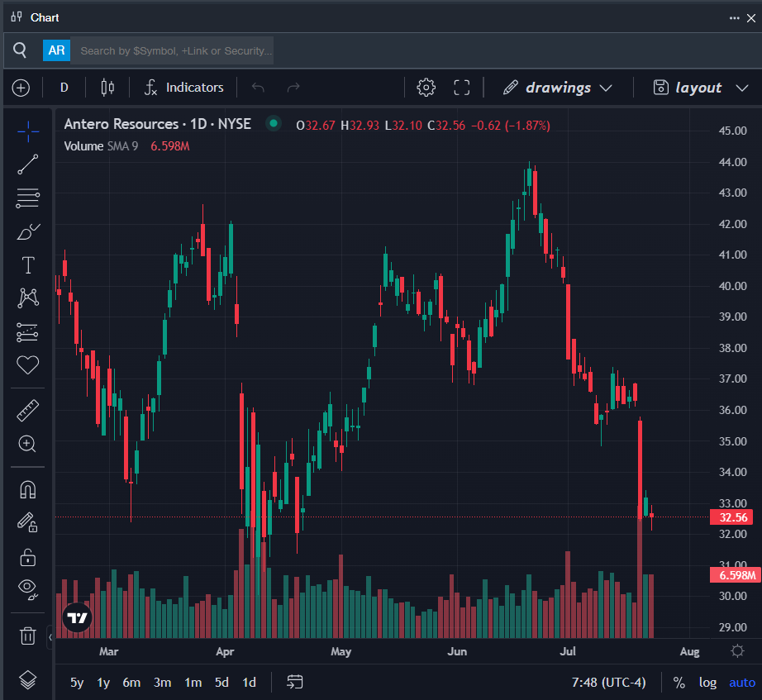
Task: Toggle hide all drawings eye icon
Action: point(28,589)
